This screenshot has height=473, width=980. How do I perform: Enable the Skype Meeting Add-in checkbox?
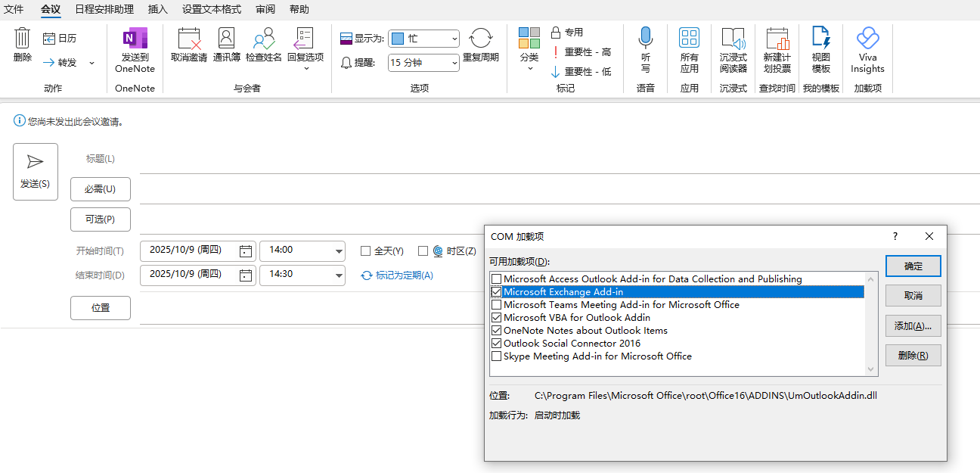(497, 356)
